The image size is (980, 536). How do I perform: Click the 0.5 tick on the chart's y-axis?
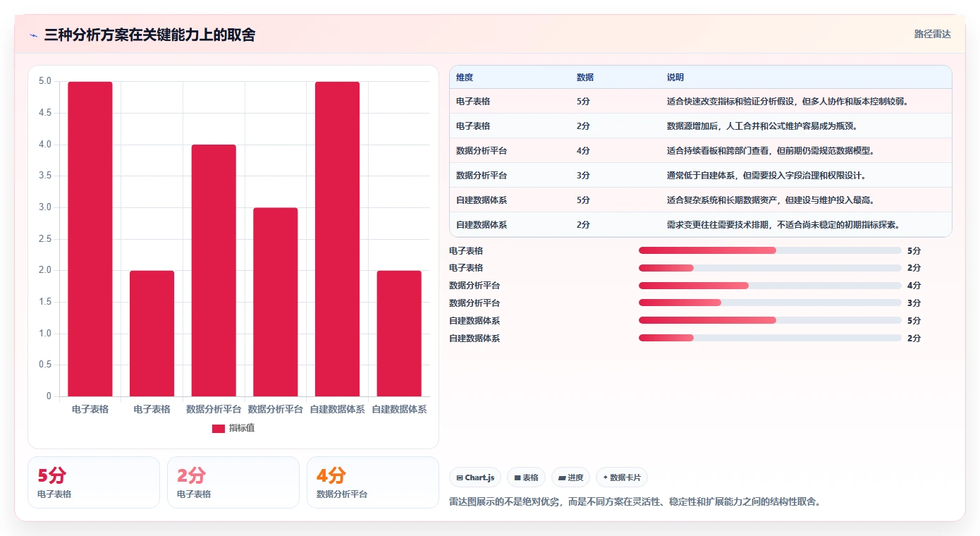click(x=45, y=365)
